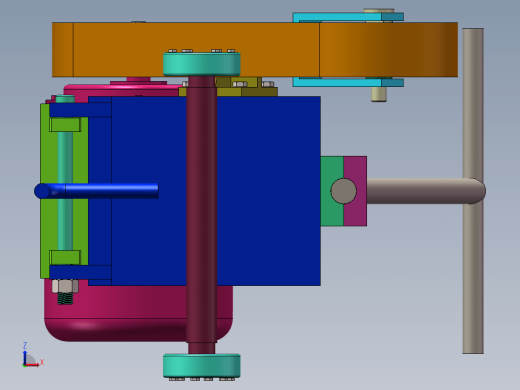Select the lower teal roller wheel
This screenshot has width=520, height=390.
tap(202, 366)
